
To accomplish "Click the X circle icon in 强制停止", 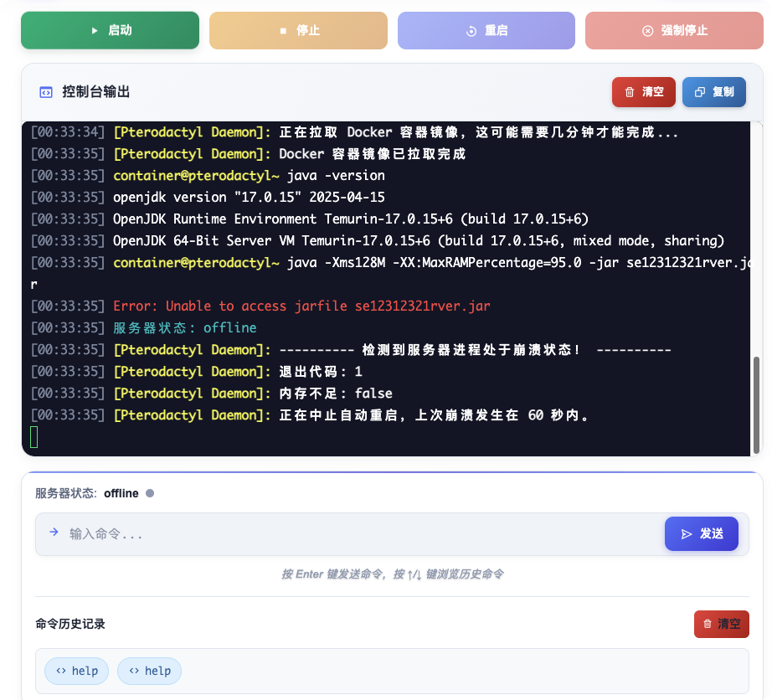I will 647,31.
